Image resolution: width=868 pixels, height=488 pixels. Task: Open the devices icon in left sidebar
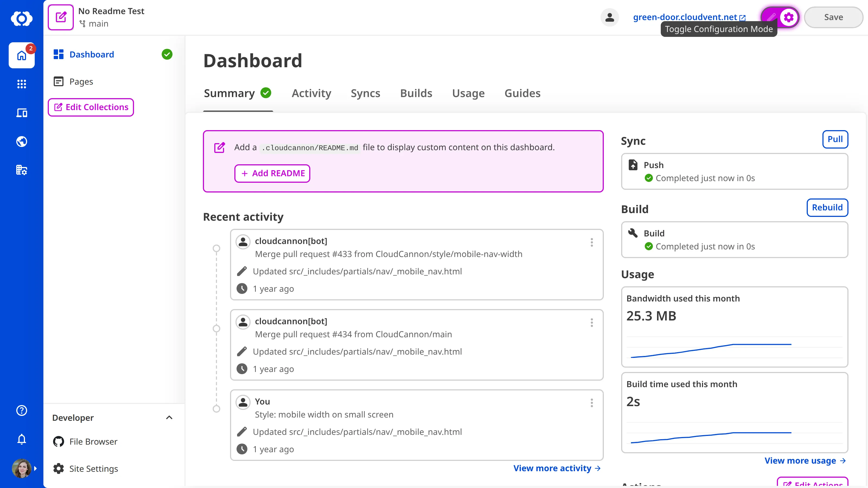[x=22, y=113]
